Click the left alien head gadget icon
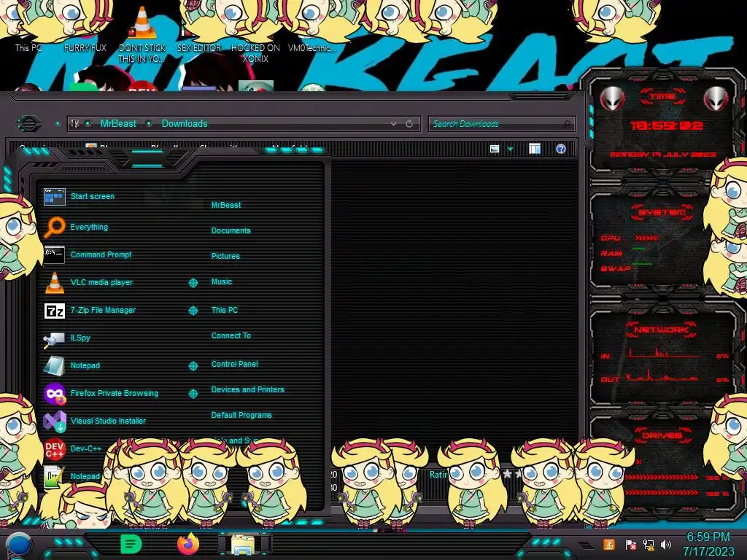Image resolution: width=747 pixels, height=560 pixels. tap(612, 98)
